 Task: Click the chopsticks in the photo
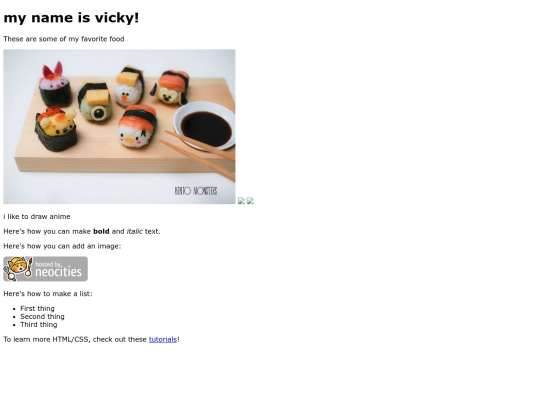pyautogui.click(x=198, y=154)
